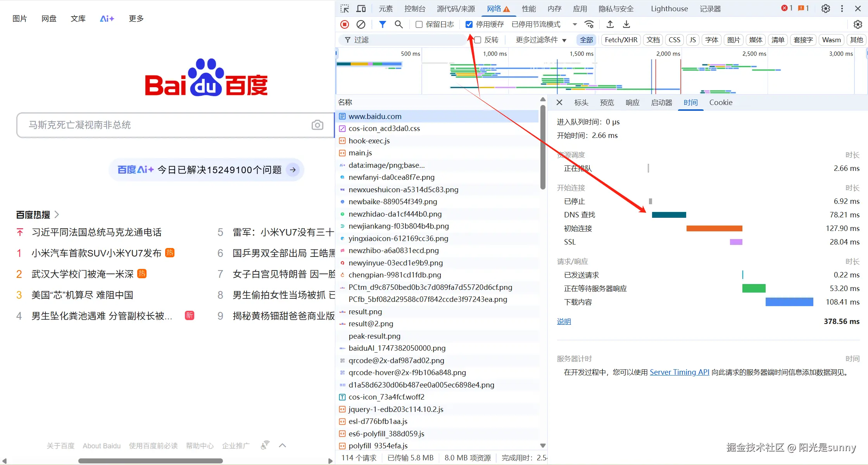Screen dimensions: 868x465
Task: Enable the 保留日志 checkbox
Action: tap(419, 24)
